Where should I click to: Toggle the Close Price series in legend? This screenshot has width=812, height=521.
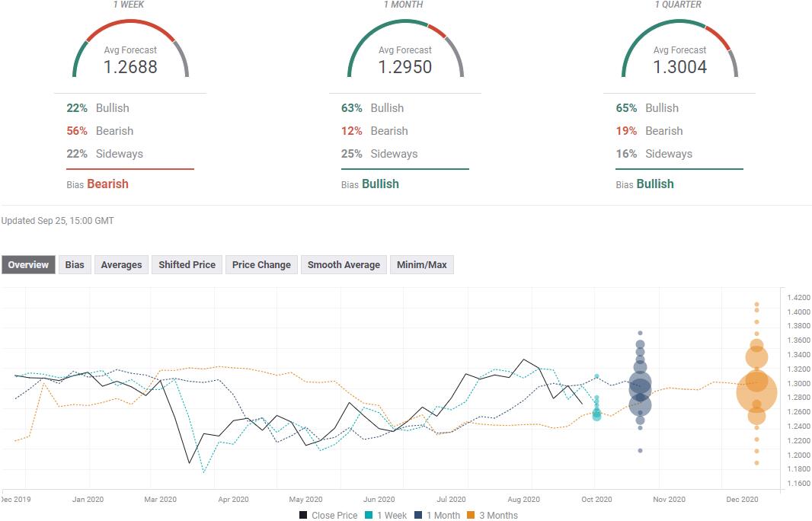pos(328,516)
